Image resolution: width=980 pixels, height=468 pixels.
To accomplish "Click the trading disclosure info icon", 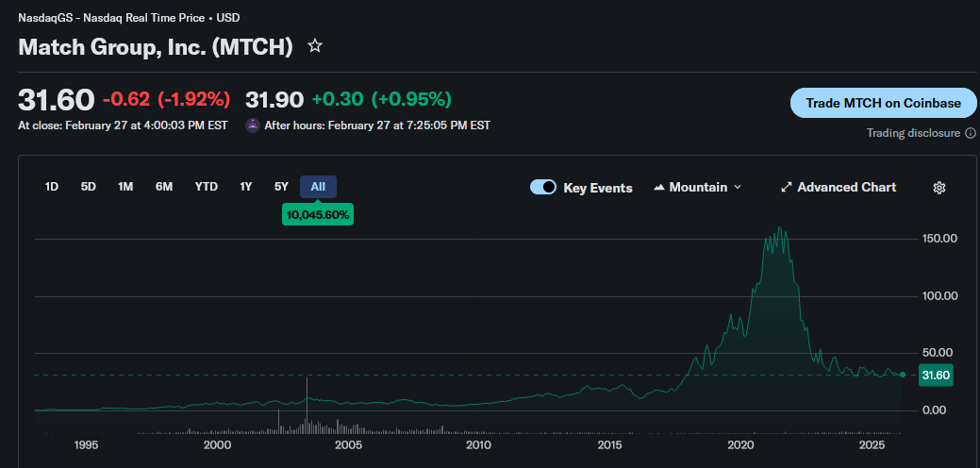I will click(970, 133).
